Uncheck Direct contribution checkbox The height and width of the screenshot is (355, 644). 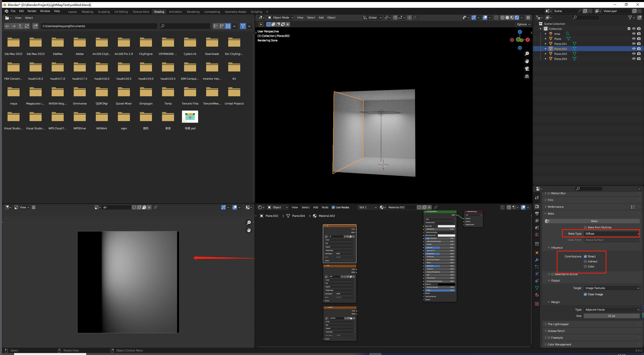pyautogui.click(x=585, y=256)
